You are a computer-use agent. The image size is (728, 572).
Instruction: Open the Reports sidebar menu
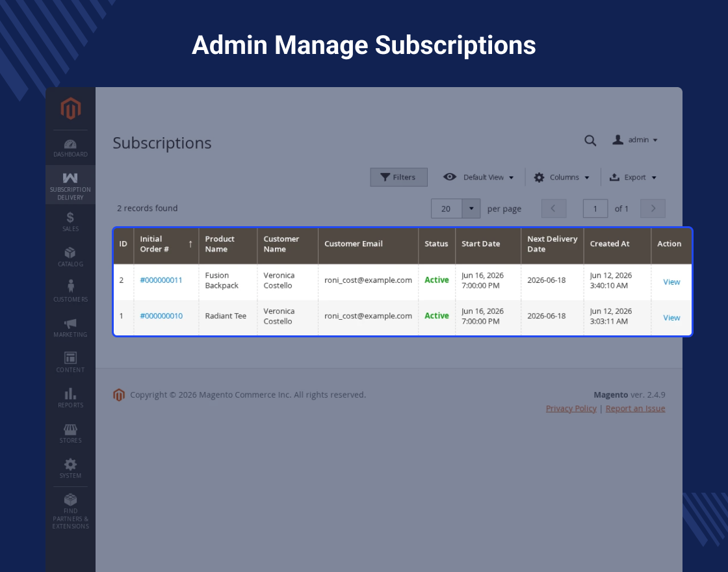click(x=71, y=398)
